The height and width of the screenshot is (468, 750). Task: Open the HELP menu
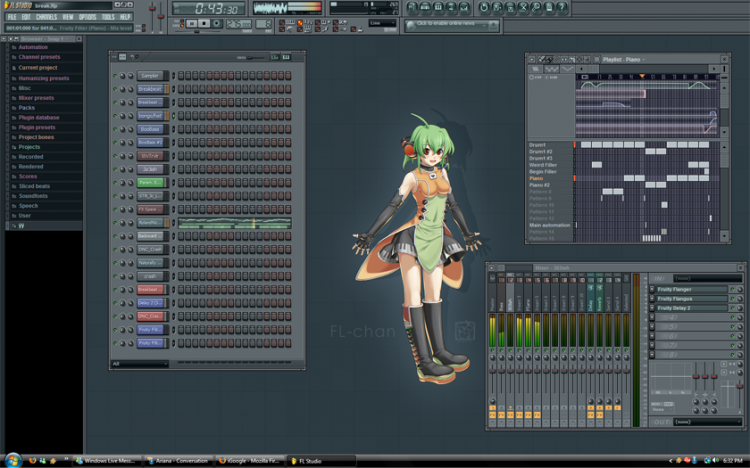[125, 17]
